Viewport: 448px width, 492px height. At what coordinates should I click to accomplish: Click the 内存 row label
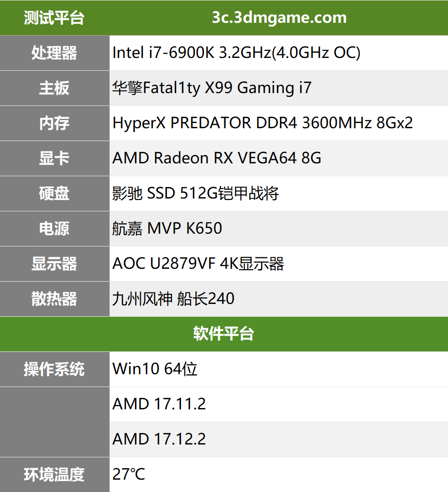(x=55, y=123)
